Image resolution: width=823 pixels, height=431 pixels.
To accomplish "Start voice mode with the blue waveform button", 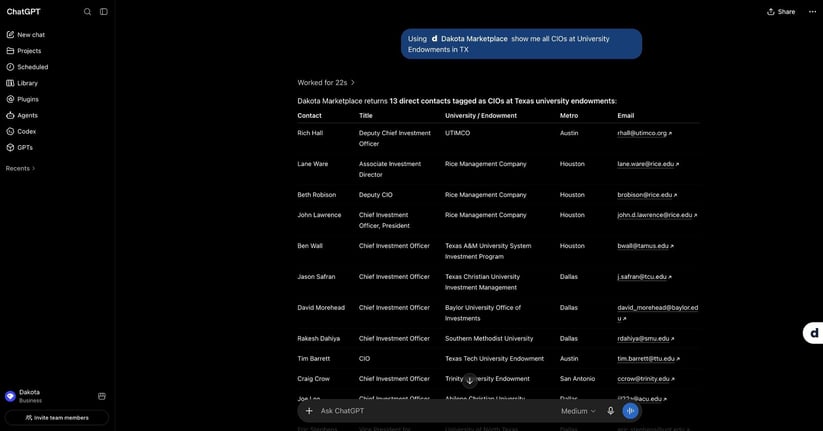I will [630, 411].
